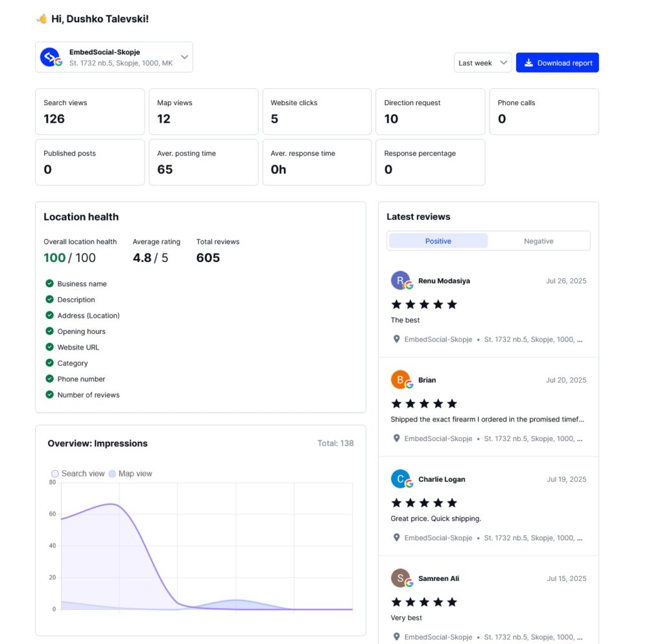This screenshot has height=644, width=664.
Task: Click Brian's orange avatar
Action: point(401,380)
